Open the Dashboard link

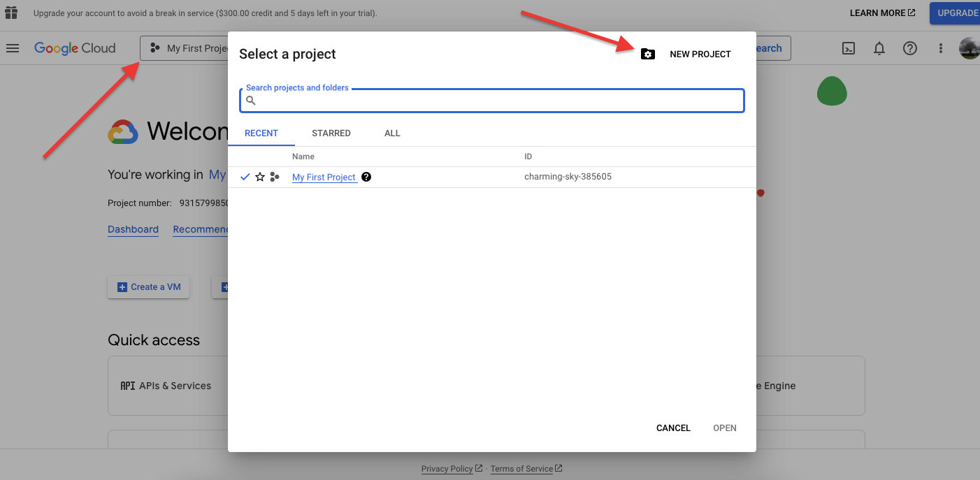pos(133,229)
